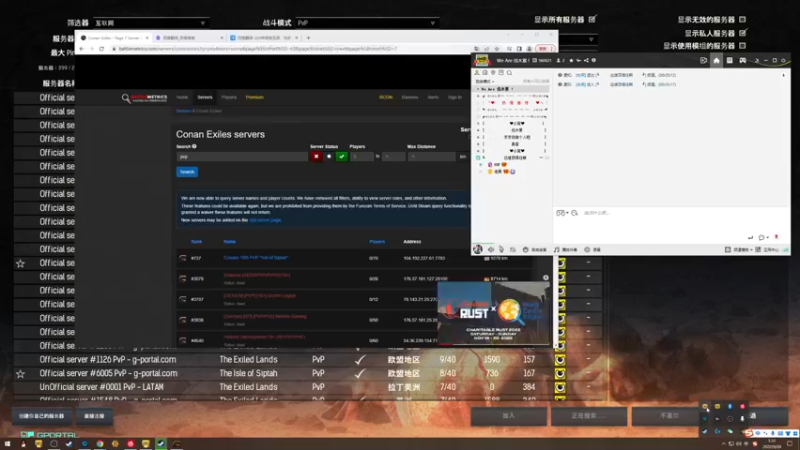
Task: Click the 直接连接 button
Action: [x=94, y=416]
